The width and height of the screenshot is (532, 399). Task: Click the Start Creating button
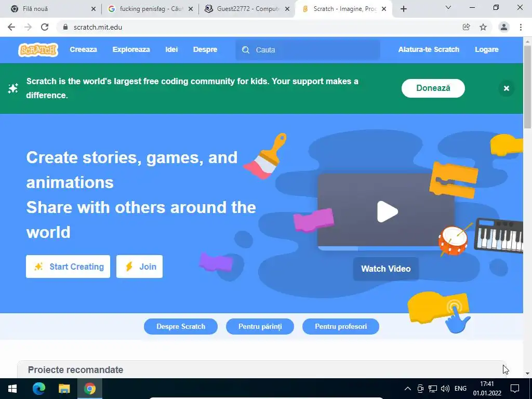tap(68, 267)
